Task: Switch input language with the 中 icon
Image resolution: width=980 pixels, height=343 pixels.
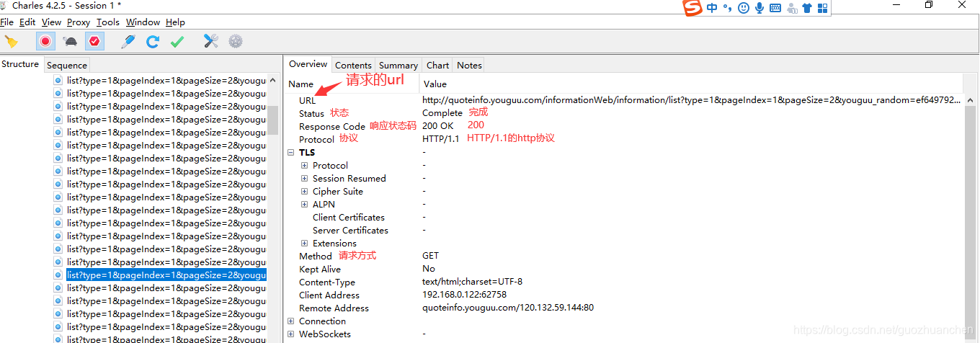Action: [x=712, y=8]
